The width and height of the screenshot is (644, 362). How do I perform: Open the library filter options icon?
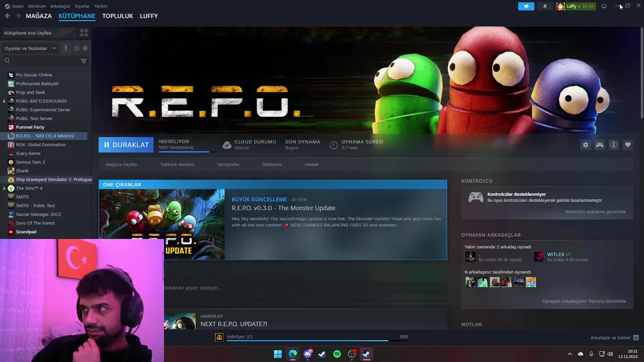click(x=84, y=61)
